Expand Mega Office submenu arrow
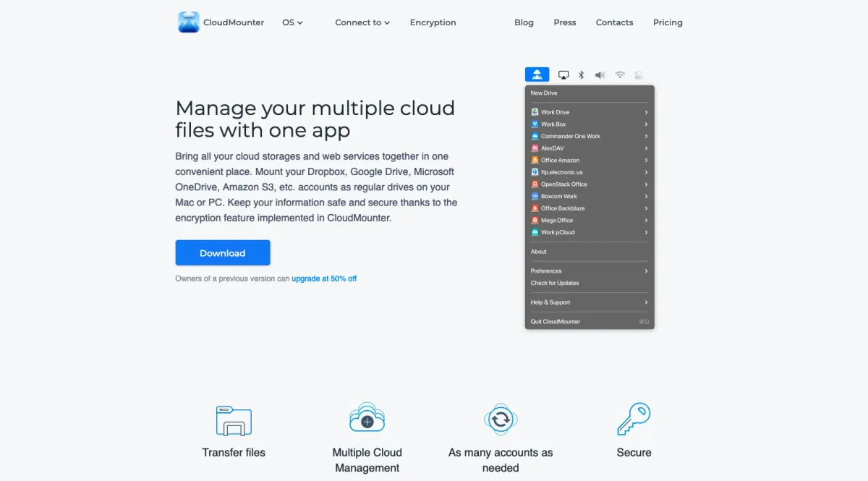This screenshot has width=868, height=481. pos(646,220)
